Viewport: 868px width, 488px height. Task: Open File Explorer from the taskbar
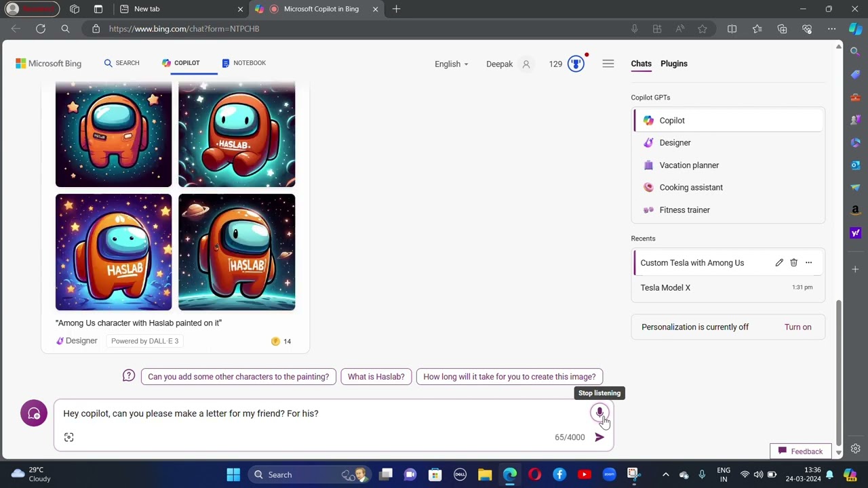pos(485,474)
